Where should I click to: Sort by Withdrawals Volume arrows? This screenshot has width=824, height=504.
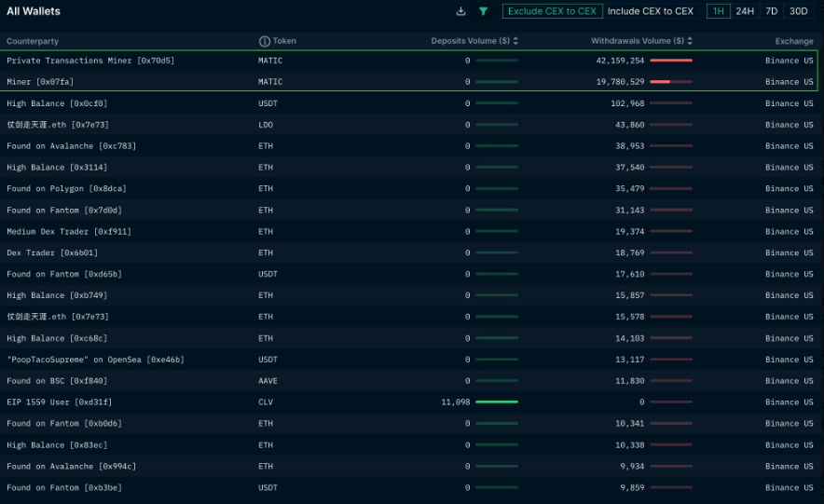point(690,41)
